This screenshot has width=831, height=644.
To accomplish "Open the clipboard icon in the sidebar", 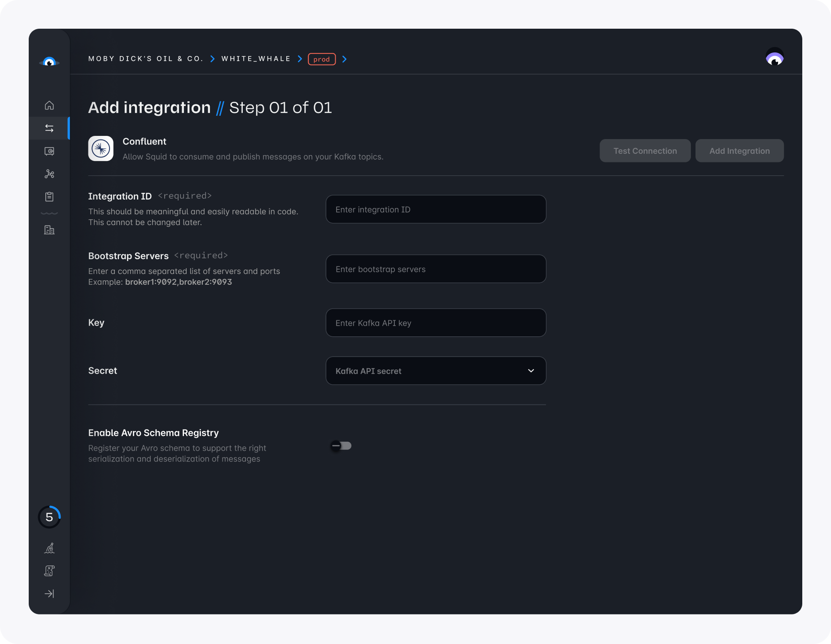I will pos(49,196).
